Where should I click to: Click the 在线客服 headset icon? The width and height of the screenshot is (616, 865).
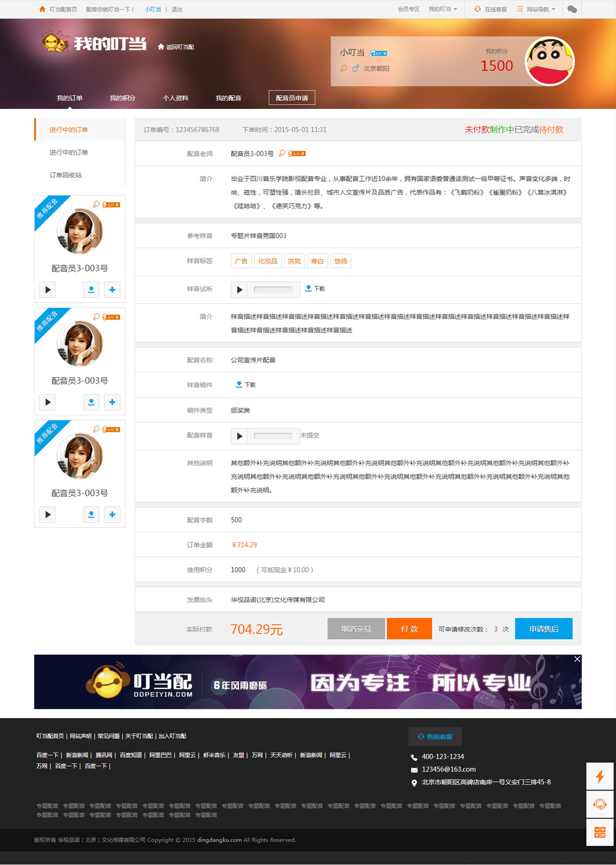pos(478,9)
